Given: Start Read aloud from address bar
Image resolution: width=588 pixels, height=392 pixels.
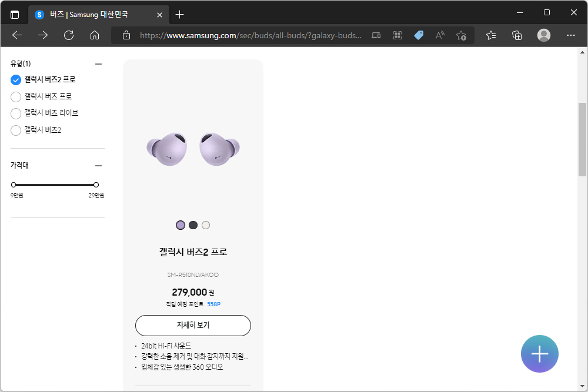Looking at the screenshot, I should [x=440, y=35].
